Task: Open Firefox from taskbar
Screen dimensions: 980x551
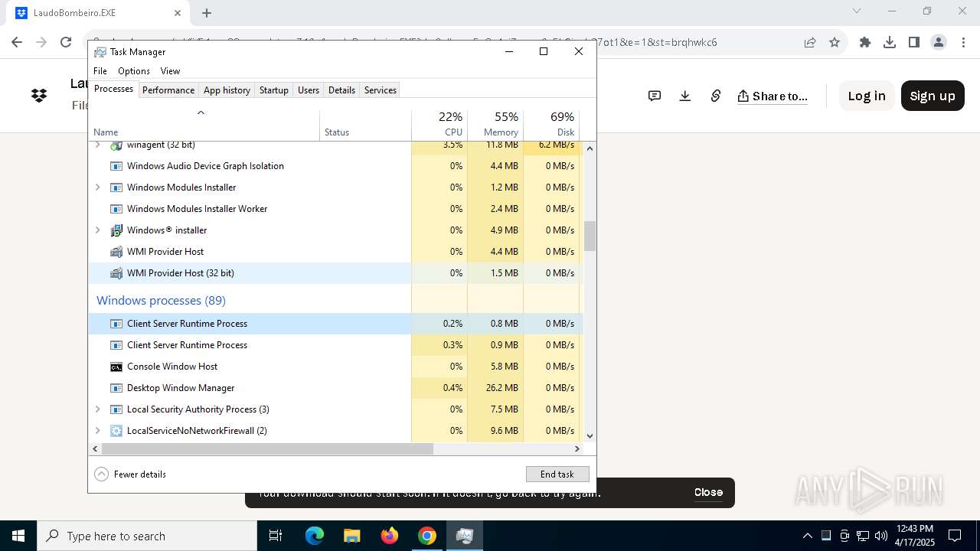Action: (390, 536)
